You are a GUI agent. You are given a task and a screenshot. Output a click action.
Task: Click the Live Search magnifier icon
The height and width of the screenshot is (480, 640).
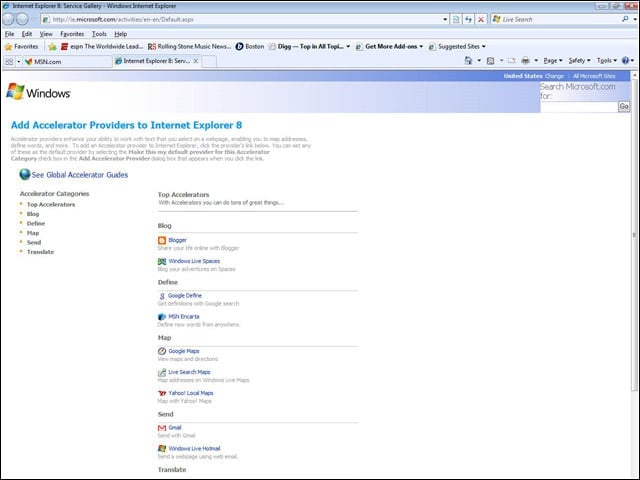[x=625, y=19]
